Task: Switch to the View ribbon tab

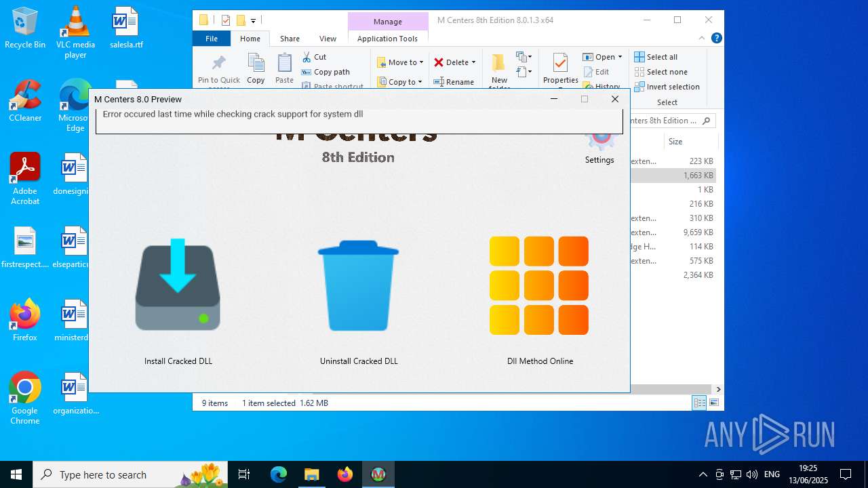Action: tap(328, 39)
